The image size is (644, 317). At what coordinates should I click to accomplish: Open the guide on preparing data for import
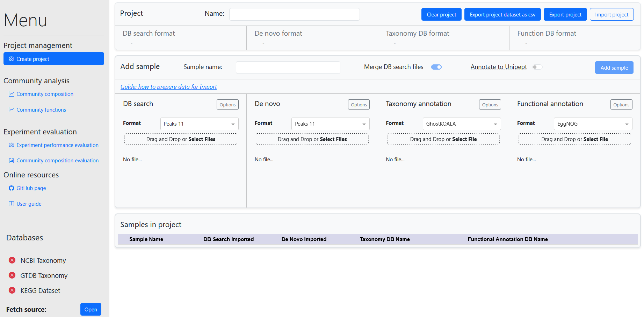pos(168,87)
